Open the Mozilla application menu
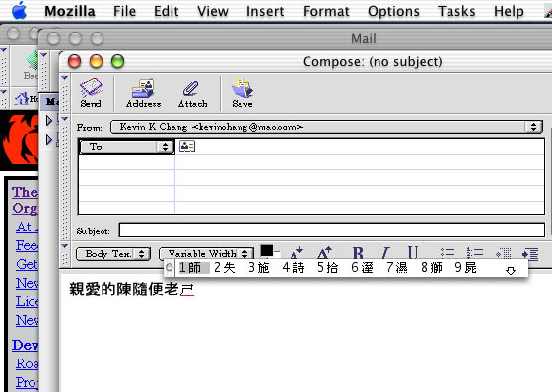 click(70, 11)
